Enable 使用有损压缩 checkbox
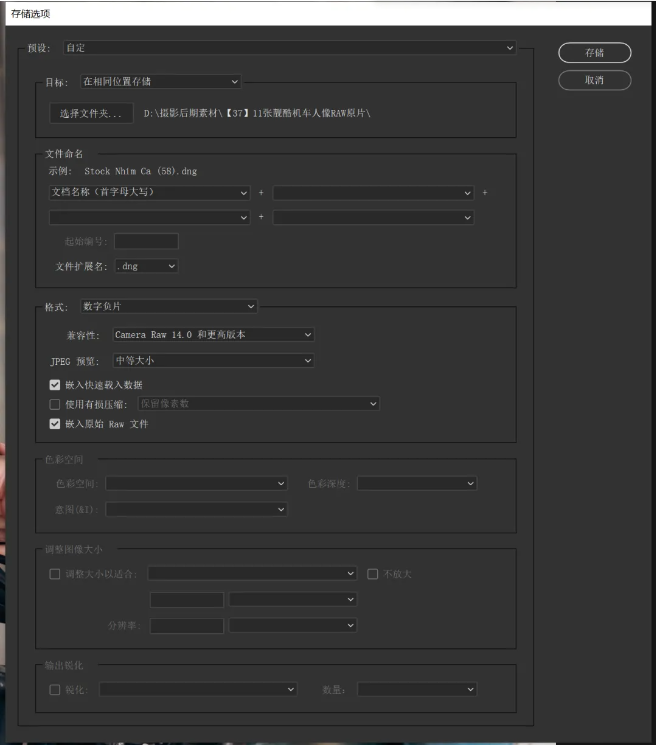The width and height of the screenshot is (656, 745). [x=55, y=404]
